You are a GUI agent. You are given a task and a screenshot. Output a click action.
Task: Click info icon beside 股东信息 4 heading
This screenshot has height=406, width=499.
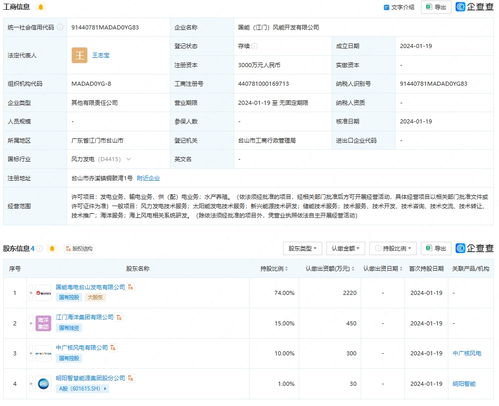(40, 248)
